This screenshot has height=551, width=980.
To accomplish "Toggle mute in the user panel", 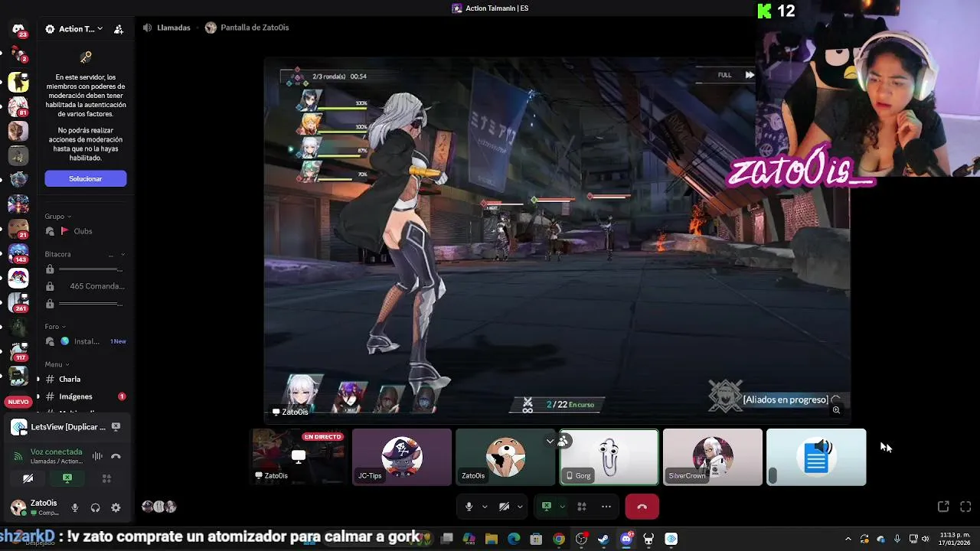I will (x=75, y=507).
